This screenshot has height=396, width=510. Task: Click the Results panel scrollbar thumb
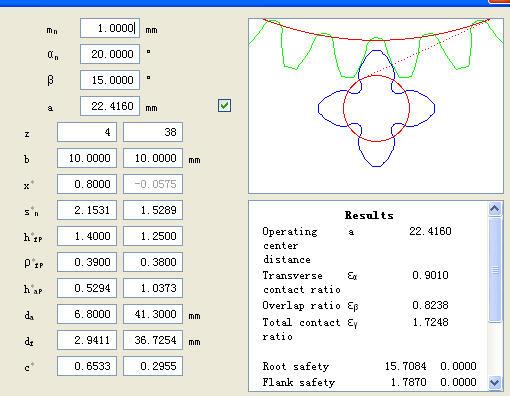pos(495,270)
